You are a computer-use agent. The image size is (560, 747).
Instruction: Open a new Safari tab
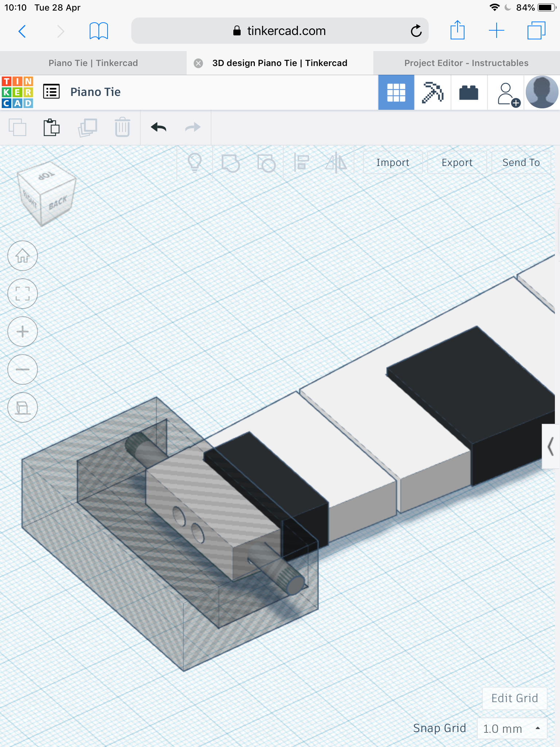[x=497, y=31]
